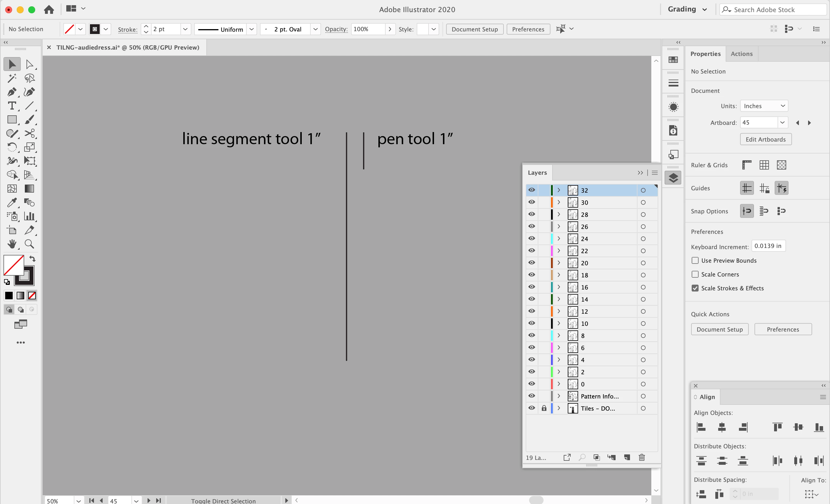Viewport: 830px width, 504px height.
Task: Select the TILNG-audiedress.ai document tab
Action: 128,48
